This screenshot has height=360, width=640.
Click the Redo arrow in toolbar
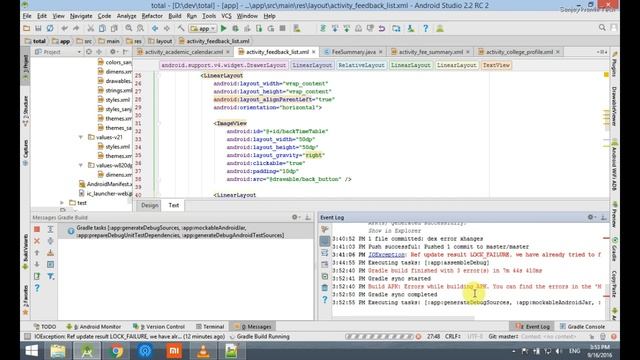(x=76, y=28)
